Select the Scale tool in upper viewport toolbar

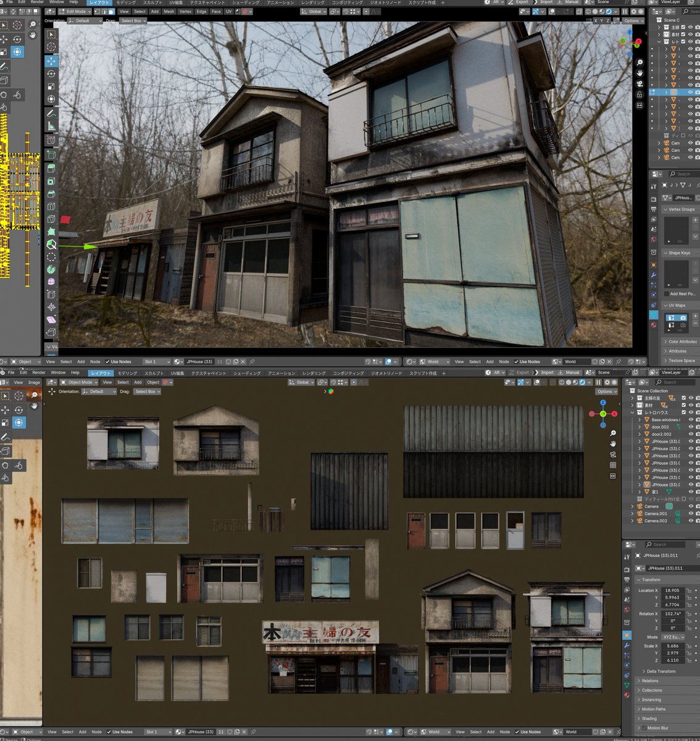click(51, 86)
